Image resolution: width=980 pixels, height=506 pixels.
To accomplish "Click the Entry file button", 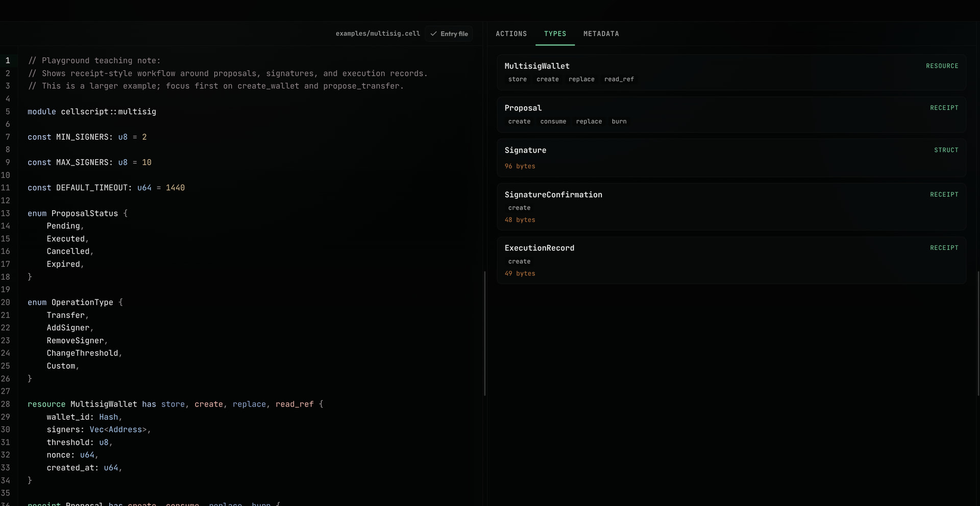I will point(449,34).
